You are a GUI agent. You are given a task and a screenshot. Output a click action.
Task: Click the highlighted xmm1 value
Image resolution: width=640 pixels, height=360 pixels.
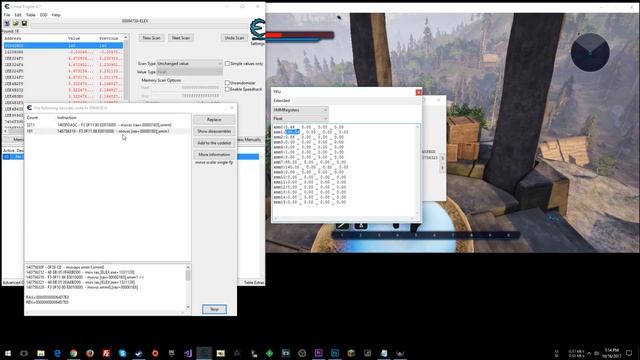point(292,132)
